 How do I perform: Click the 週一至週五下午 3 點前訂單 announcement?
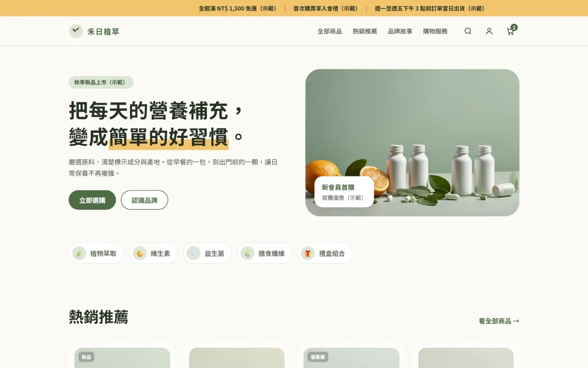[430, 8]
